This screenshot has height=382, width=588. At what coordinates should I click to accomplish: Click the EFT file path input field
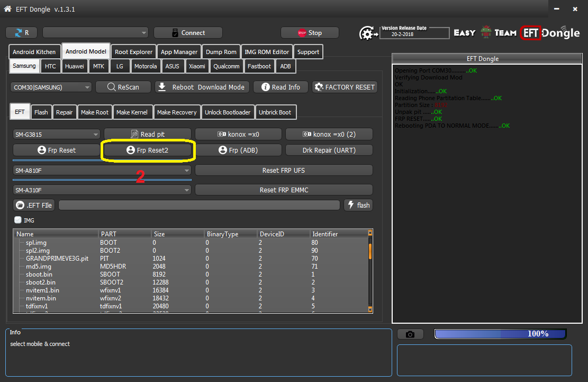(x=199, y=205)
